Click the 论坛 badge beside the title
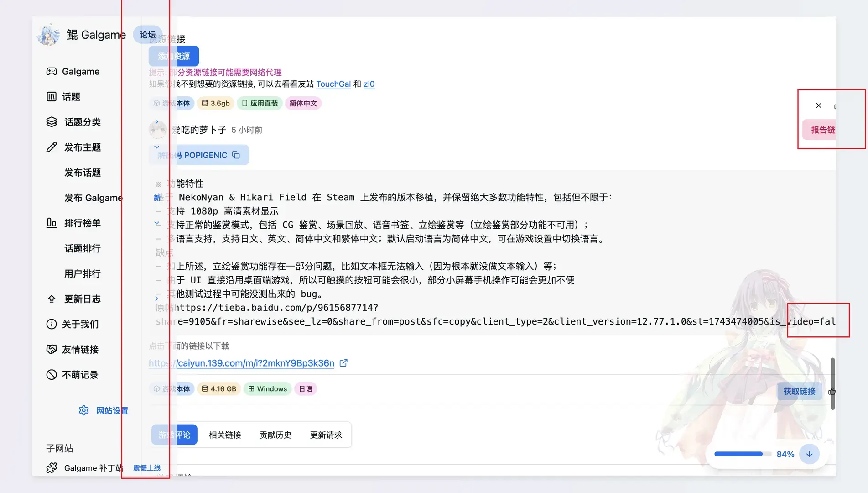Screen dimensions: 868x493 (147, 35)
